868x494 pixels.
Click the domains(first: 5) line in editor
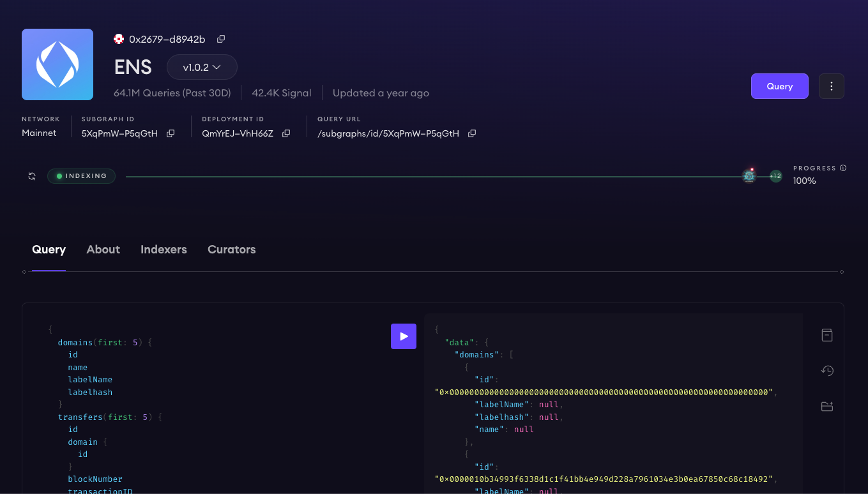105,343
